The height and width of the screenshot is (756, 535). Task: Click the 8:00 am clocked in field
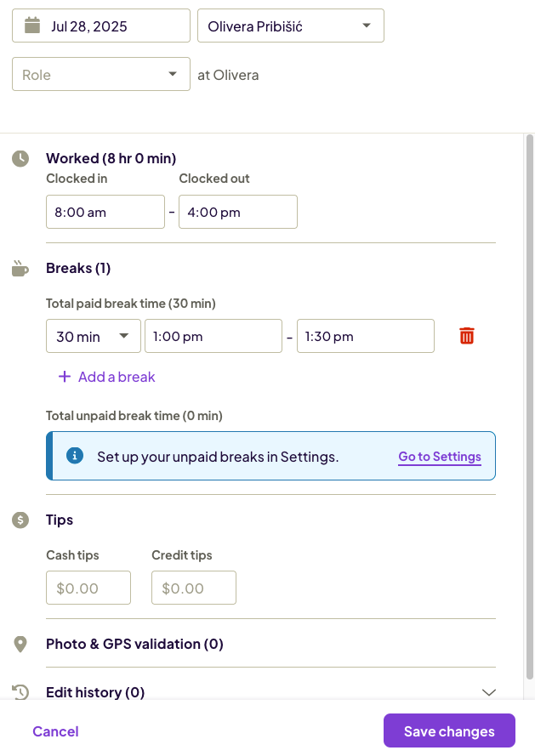(105, 211)
